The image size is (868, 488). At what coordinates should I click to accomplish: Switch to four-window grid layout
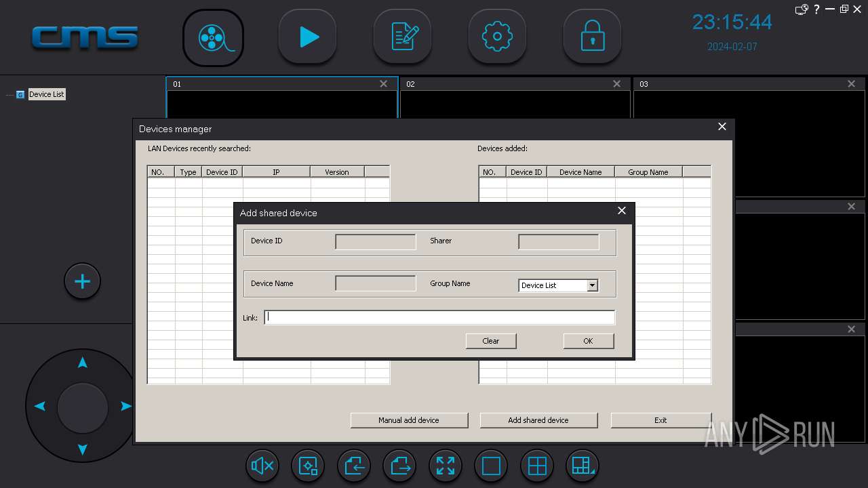pyautogui.click(x=537, y=466)
